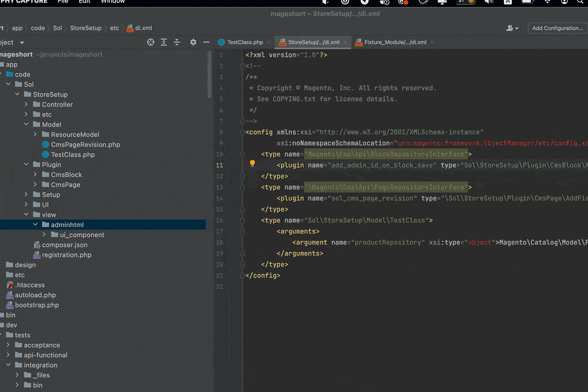
Task: Click the Expand All icon in project panel
Action: pos(164,43)
